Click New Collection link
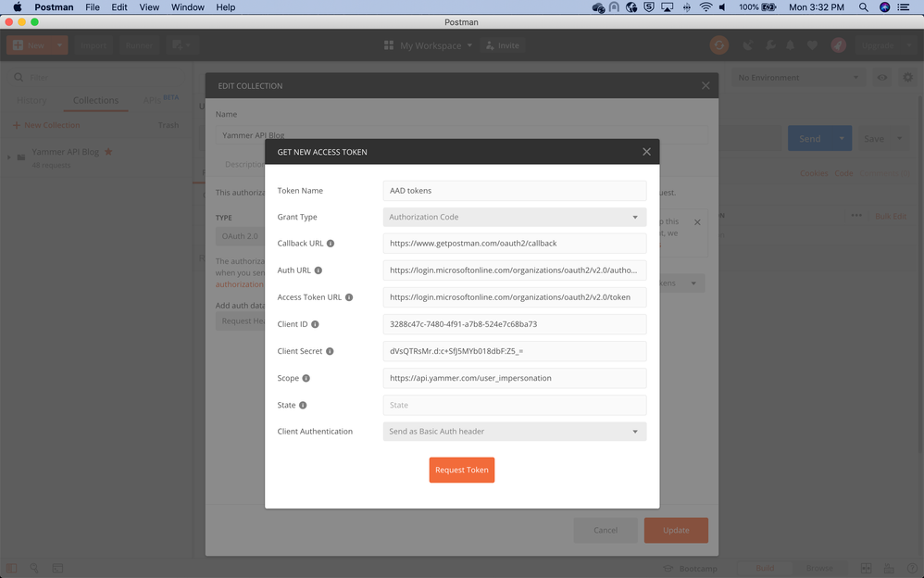 [46, 125]
